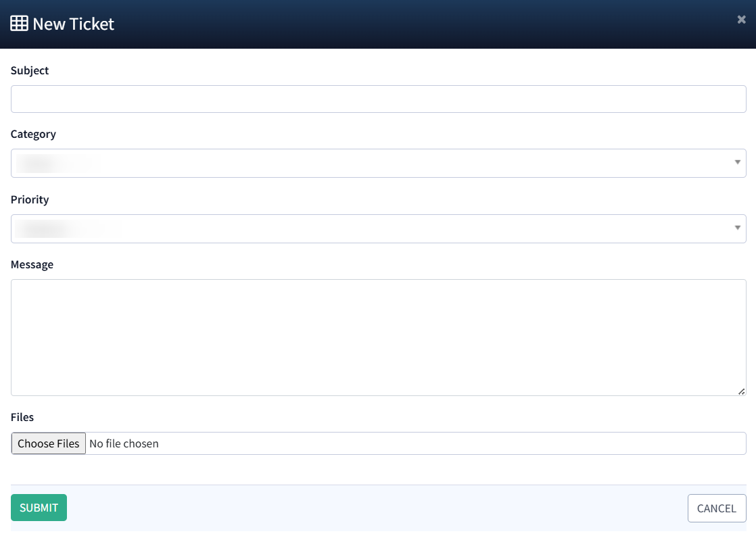Click the New Ticket title text
Screen dimensions: 756x540
pyautogui.click(x=73, y=24)
